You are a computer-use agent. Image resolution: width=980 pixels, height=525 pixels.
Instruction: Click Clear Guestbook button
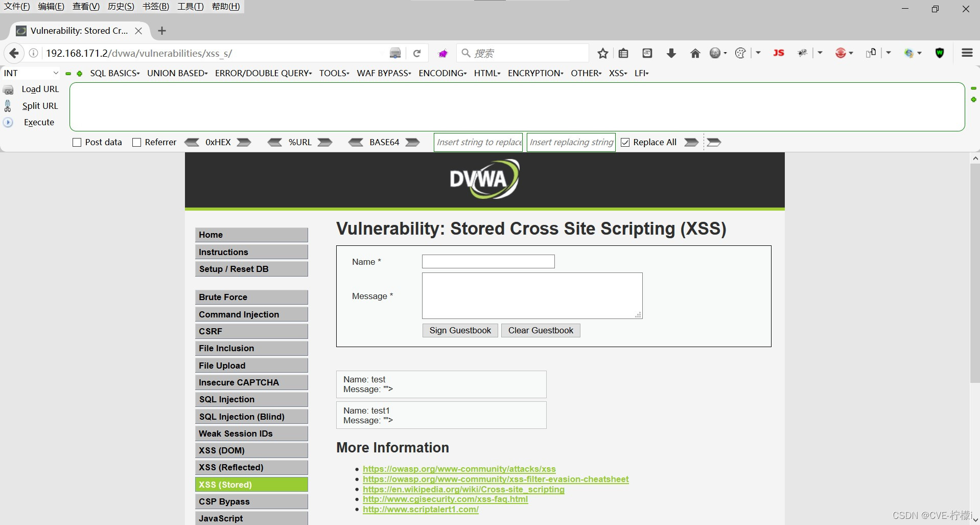pyautogui.click(x=541, y=330)
